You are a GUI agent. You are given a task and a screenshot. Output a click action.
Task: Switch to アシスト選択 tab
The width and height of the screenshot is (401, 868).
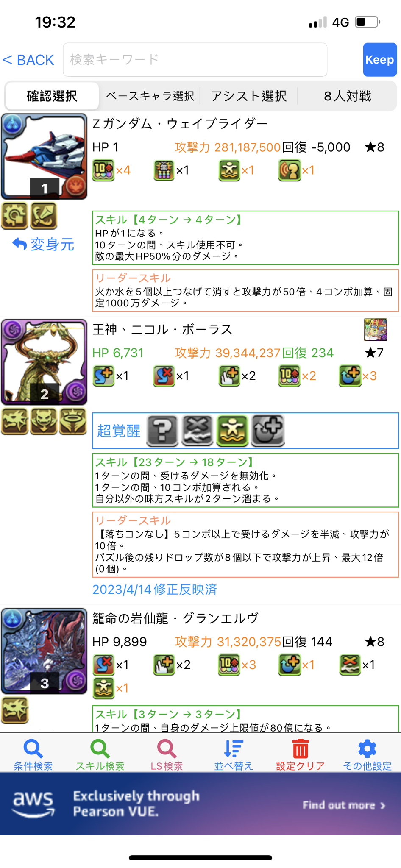coord(249,96)
